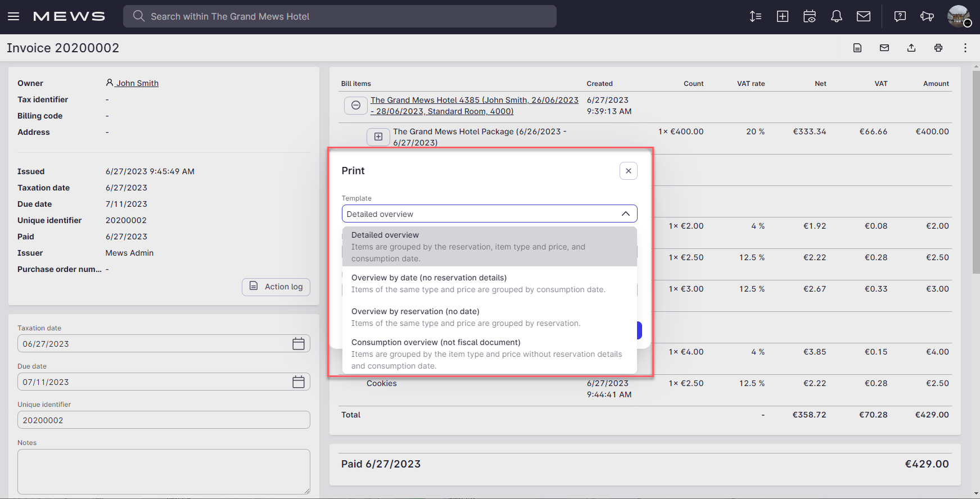Open the envelope messages icon in top bar

(x=864, y=16)
